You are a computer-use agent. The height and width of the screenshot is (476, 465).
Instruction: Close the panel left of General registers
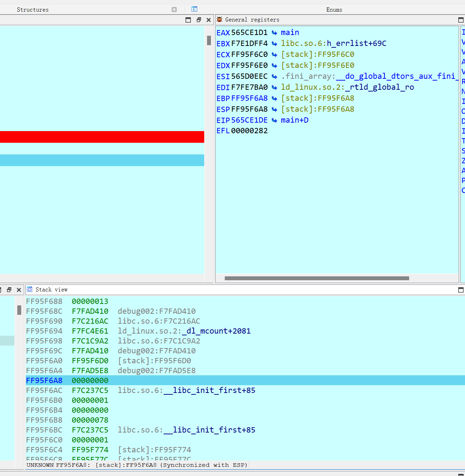208,20
